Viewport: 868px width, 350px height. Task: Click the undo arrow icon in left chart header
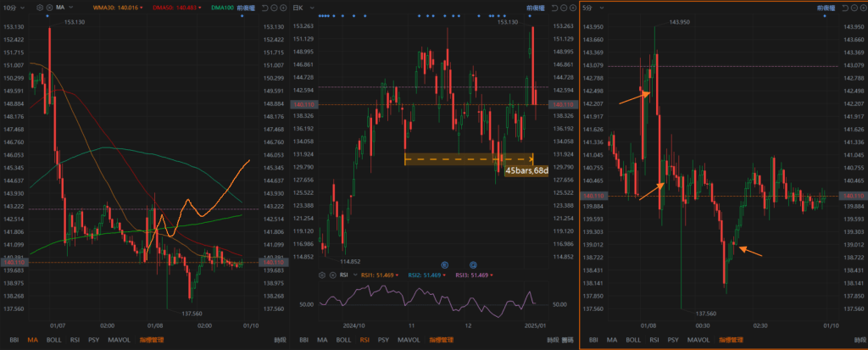264,8
